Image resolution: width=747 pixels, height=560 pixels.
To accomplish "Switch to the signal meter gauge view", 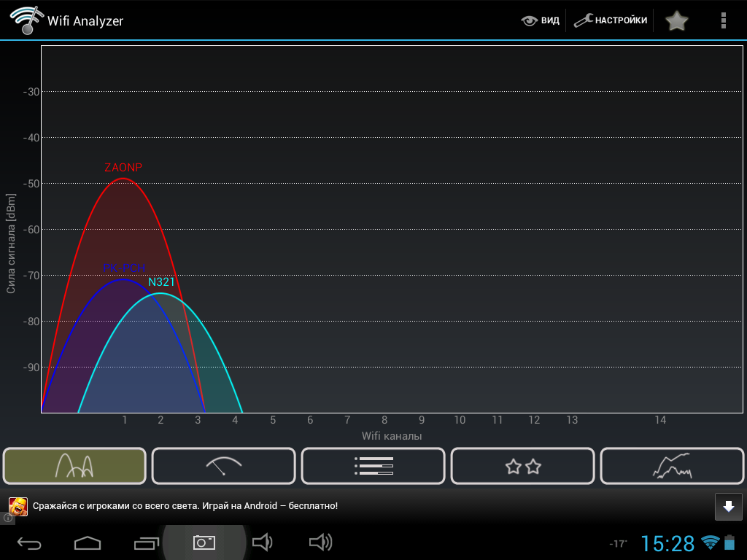I will coord(224,466).
